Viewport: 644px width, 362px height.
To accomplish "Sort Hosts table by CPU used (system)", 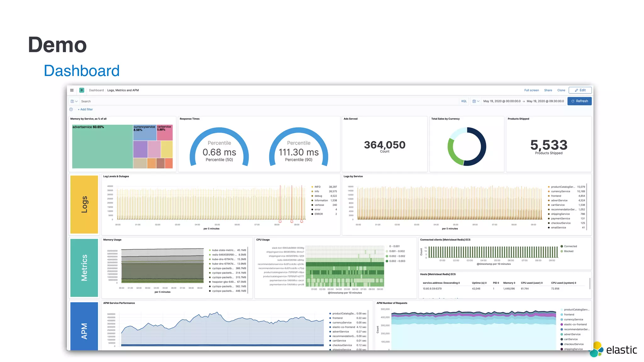I will pyautogui.click(x=564, y=283).
